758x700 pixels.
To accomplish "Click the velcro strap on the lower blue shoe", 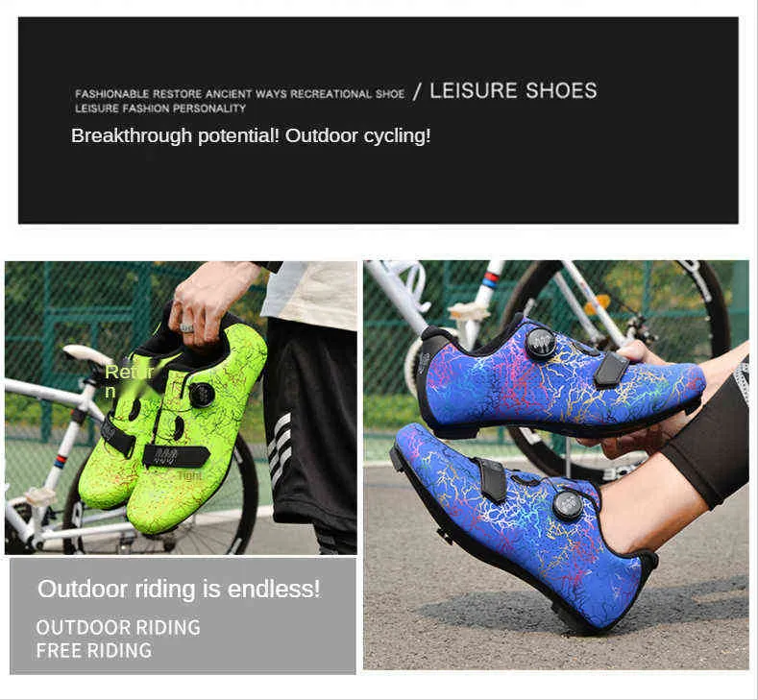I will click(491, 479).
